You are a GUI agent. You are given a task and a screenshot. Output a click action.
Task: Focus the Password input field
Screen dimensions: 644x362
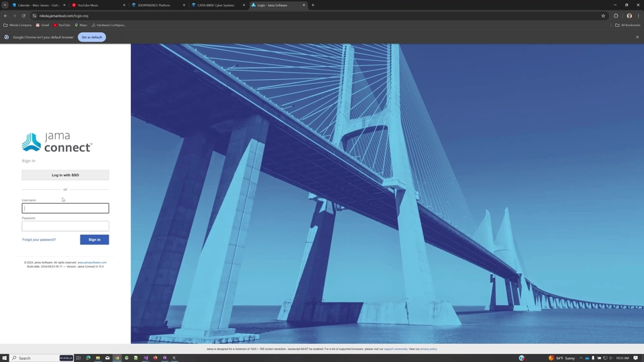point(65,226)
